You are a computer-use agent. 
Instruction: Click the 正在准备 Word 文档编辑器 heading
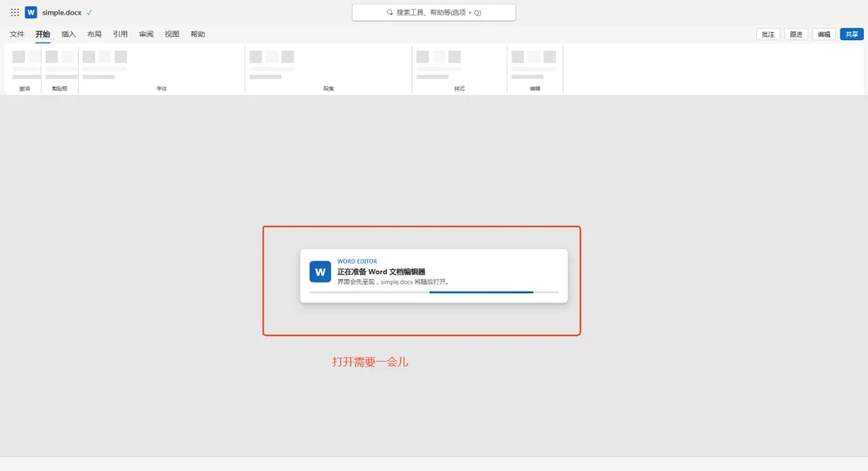pyautogui.click(x=382, y=272)
